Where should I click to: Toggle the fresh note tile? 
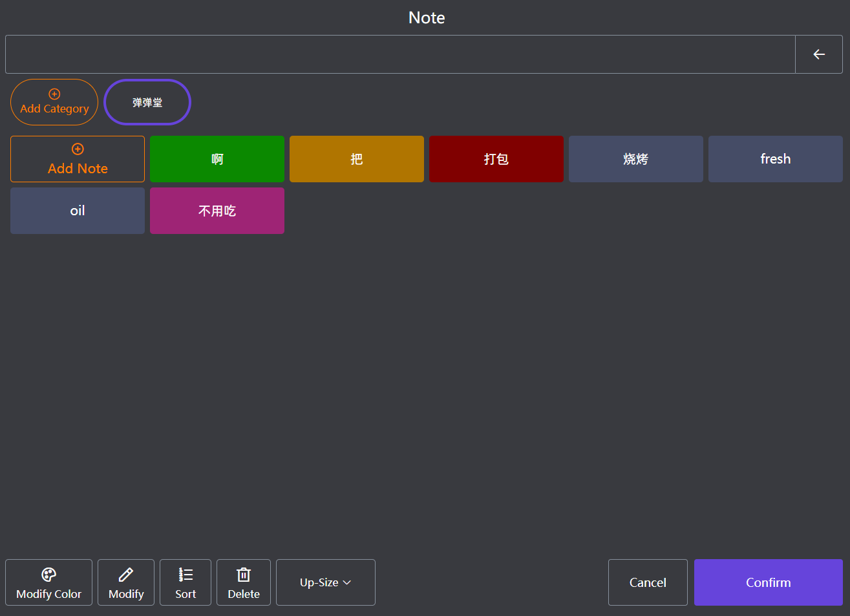pyautogui.click(x=776, y=159)
